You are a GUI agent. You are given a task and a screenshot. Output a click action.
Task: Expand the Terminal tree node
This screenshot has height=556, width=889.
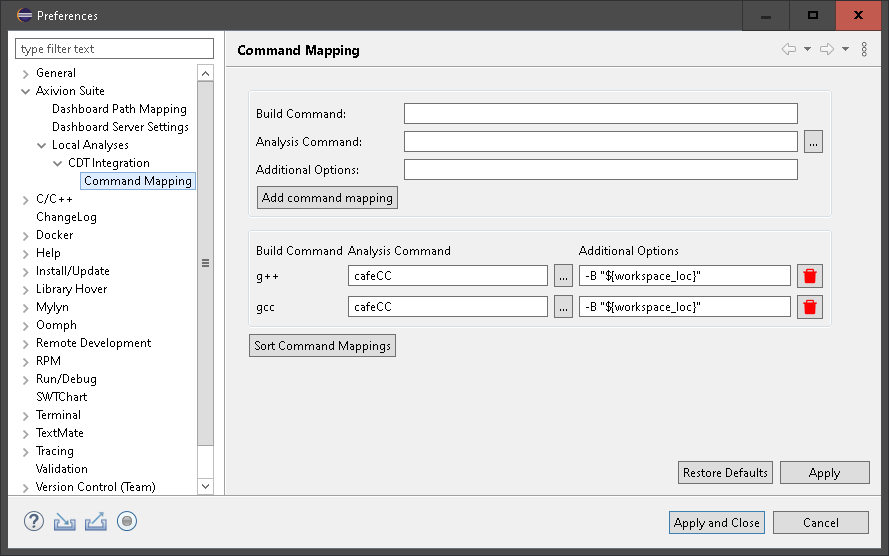point(26,416)
